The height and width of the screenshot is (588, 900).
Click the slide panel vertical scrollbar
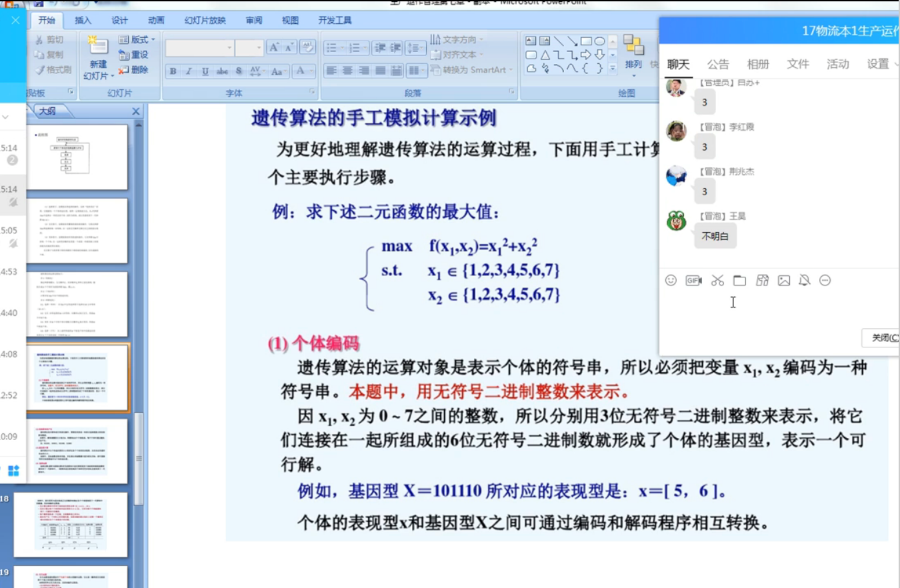click(x=139, y=460)
